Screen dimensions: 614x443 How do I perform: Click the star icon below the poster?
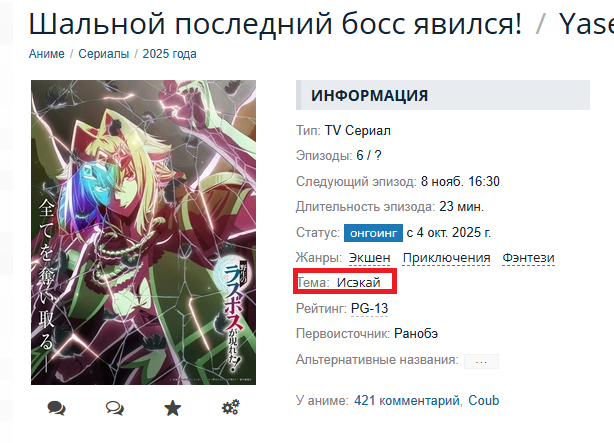tap(173, 408)
